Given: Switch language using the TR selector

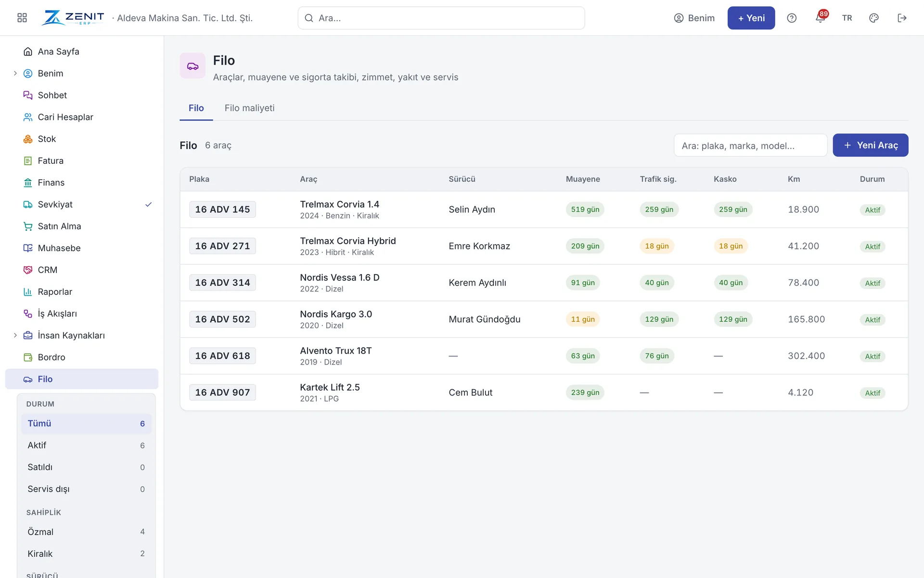Looking at the screenshot, I should coord(847,18).
